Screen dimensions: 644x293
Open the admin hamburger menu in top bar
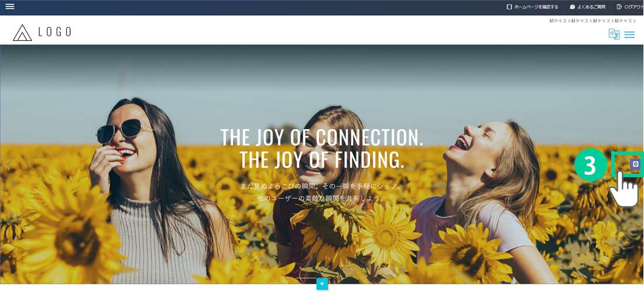click(9, 6)
